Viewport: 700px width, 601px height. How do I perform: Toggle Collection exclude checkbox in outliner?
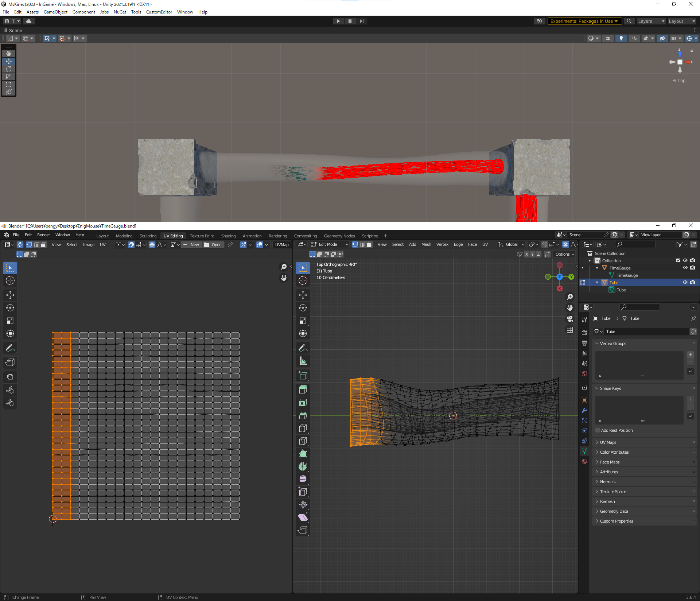678,260
